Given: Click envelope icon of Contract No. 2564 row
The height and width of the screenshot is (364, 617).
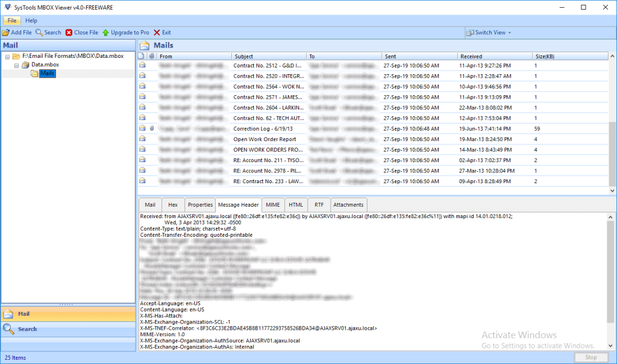Looking at the screenshot, I should coord(142,86).
